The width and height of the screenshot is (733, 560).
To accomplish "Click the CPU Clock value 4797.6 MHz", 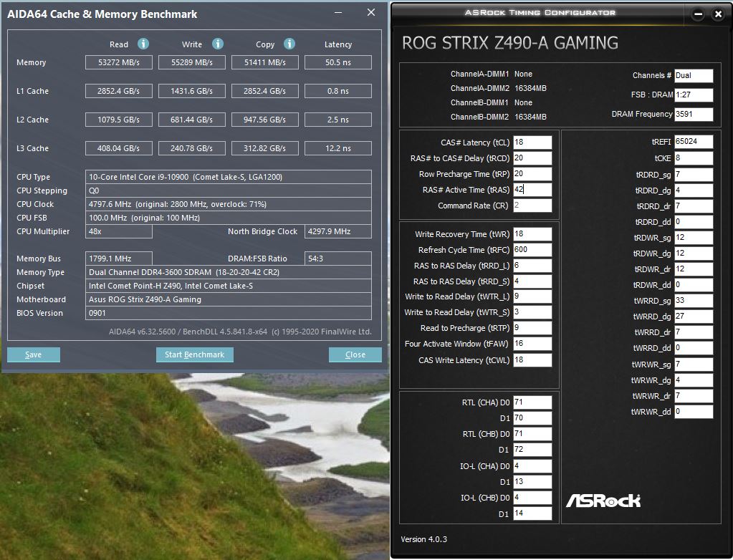I will click(x=229, y=204).
